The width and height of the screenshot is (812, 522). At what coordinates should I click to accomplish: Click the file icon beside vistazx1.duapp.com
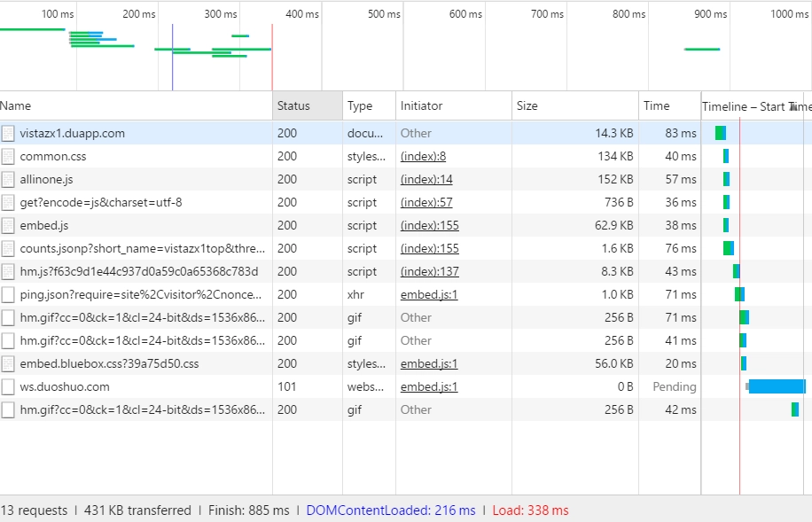[x=8, y=134]
